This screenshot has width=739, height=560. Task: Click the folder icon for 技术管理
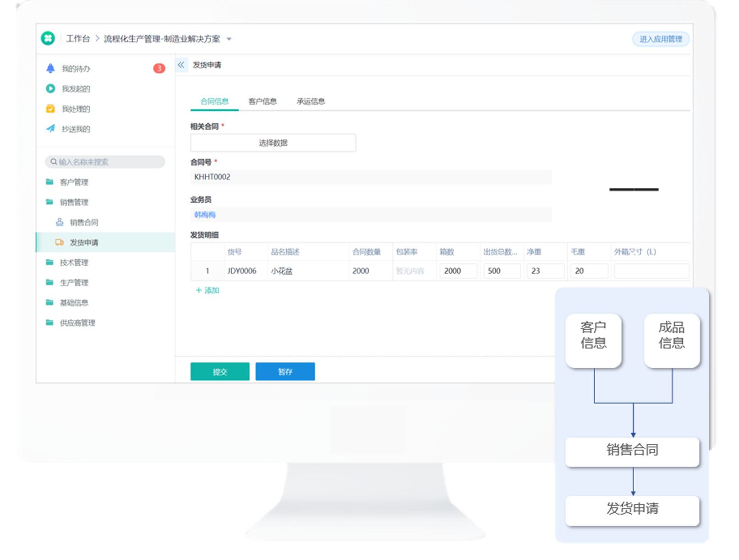click(x=49, y=262)
